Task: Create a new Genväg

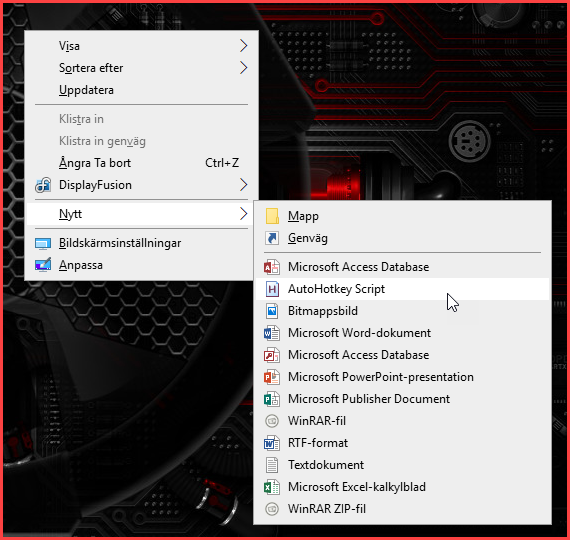Action: [402, 238]
